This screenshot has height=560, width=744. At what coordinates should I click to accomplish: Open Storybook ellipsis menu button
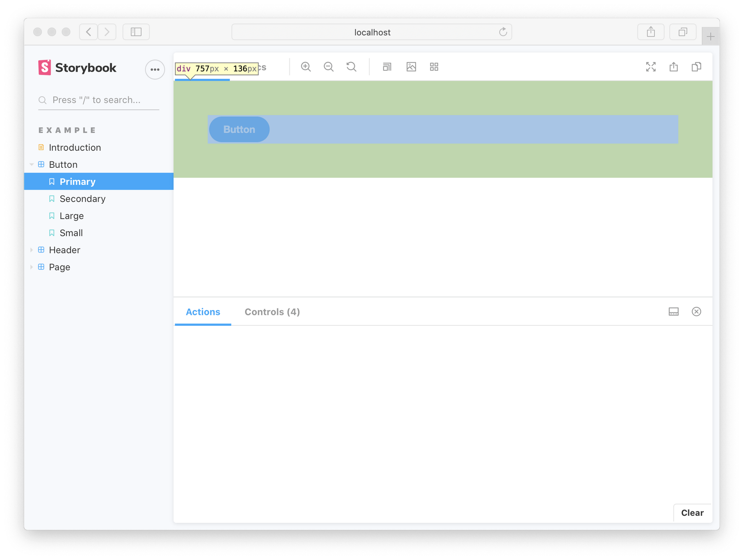(155, 70)
